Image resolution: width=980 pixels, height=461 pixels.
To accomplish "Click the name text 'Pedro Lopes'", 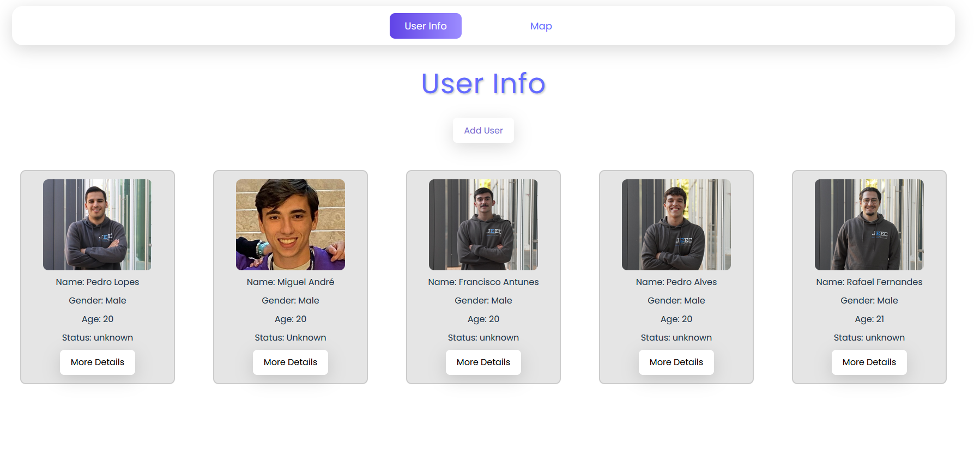I will [98, 282].
